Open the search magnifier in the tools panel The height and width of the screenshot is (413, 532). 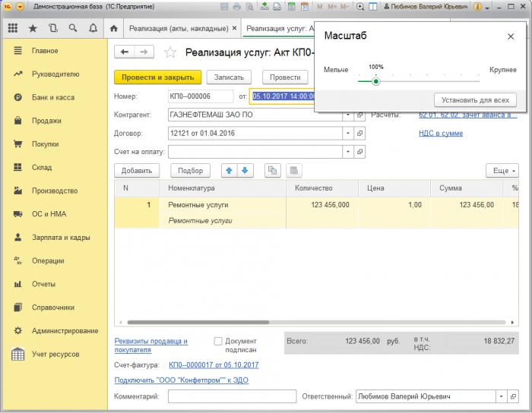73,28
